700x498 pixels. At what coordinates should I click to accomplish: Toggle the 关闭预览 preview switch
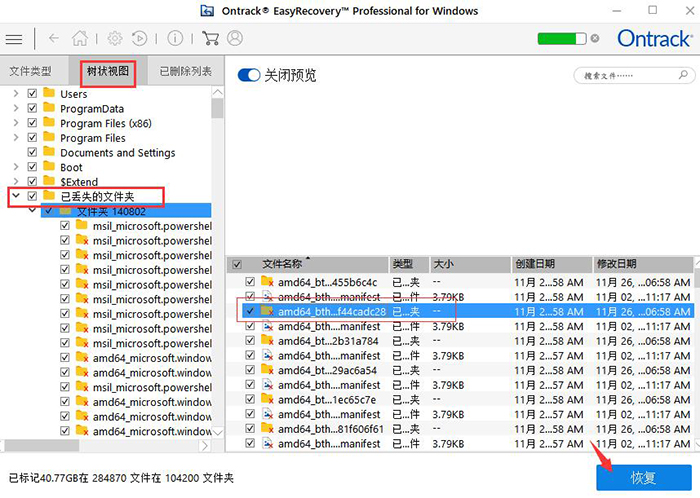pos(249,75)
